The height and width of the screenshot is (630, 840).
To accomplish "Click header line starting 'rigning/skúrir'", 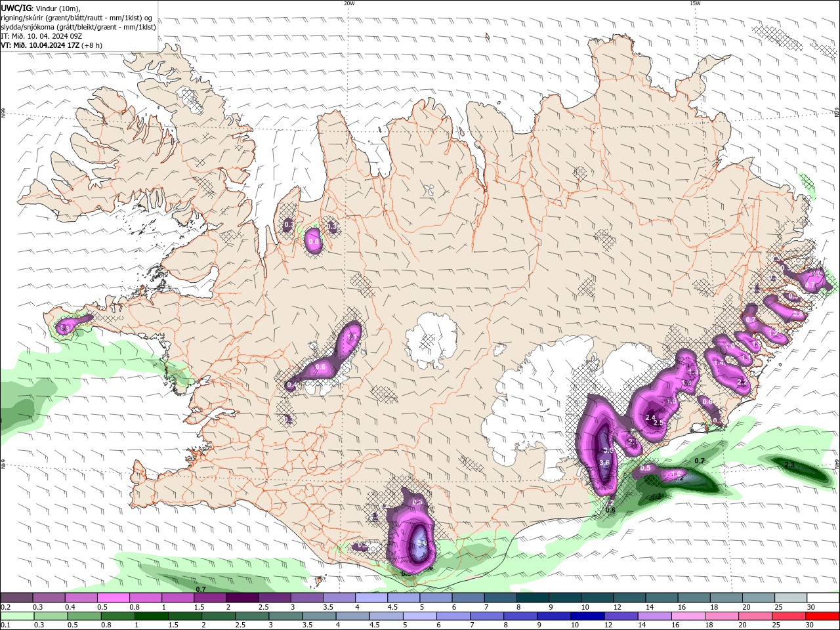I will coord(77,18).
